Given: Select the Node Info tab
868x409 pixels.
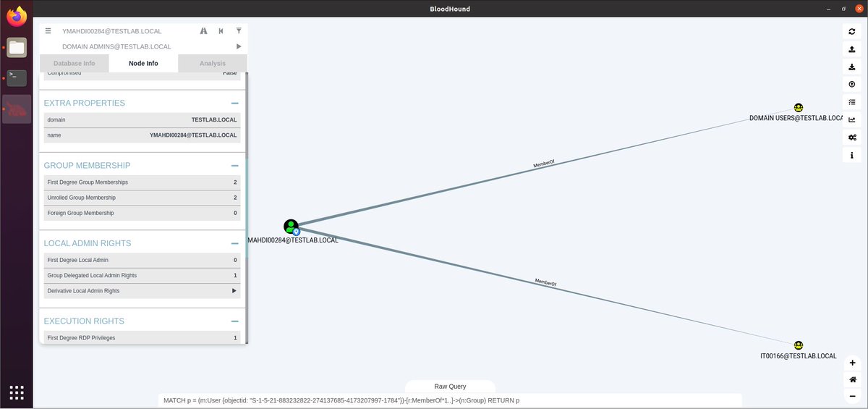Looking at the screenshot, I should [x=143, y=64].
